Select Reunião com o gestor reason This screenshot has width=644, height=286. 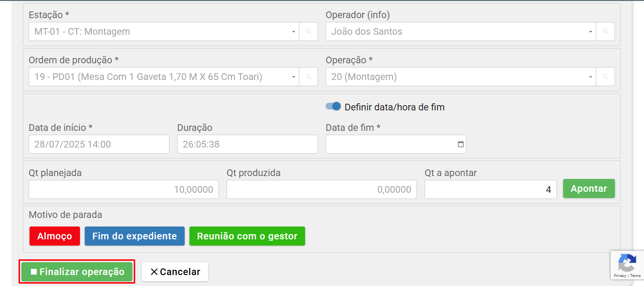pyautogui.click(x=247, y=236)
